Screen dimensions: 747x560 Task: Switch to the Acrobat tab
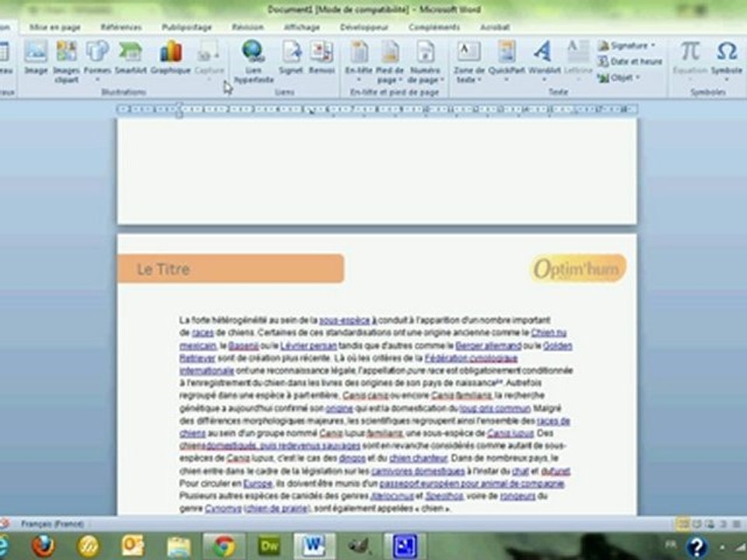point(495,27)
